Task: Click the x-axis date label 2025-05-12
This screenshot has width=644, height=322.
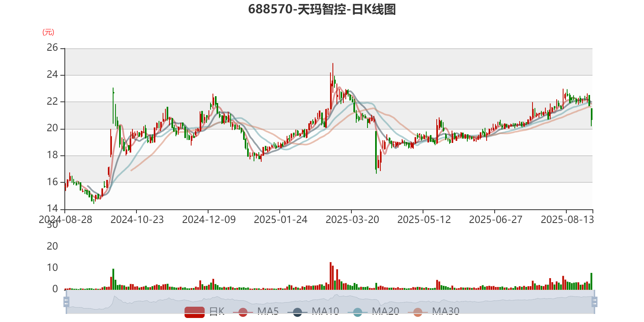Action: click(423, 219)
